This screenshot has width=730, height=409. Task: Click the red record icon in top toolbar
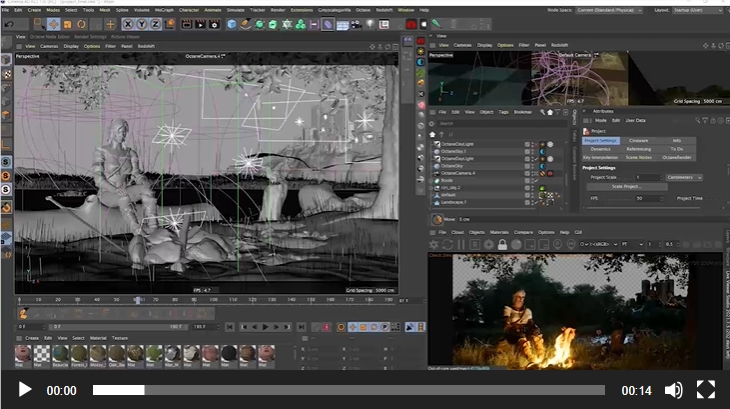411,24
